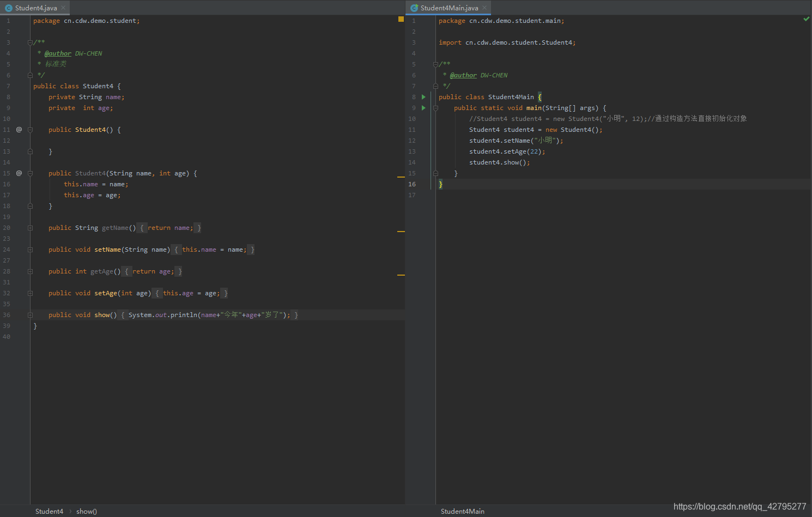This screenshot has height=517, width=812.
Task: Collapse the javadoc comment in Student4Main.java
Action: click(435, 64)
